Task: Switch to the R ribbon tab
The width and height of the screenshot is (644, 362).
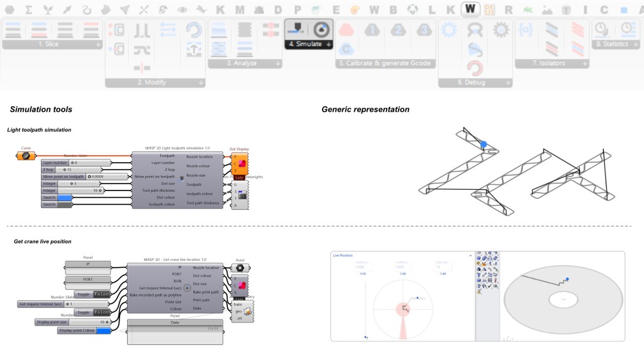Action: click(x=508, y=9)
